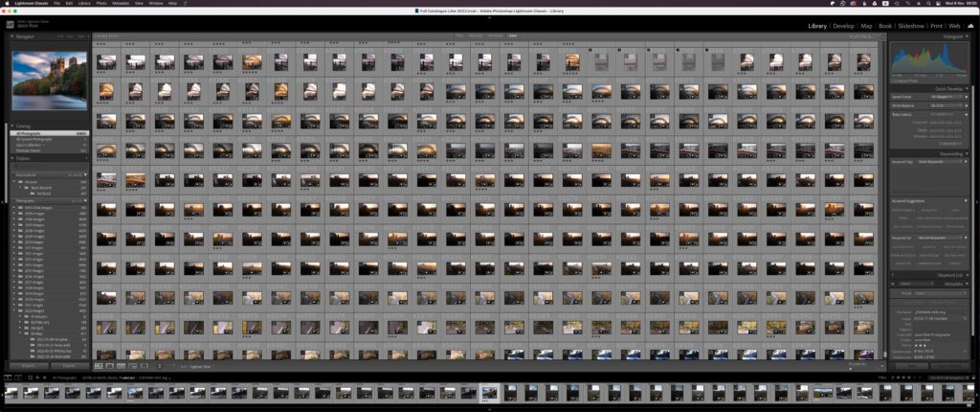The height and width of the screenshot is (412, 980).
Task: Open the White Balance dropdown
Action: tap(946, 105)
